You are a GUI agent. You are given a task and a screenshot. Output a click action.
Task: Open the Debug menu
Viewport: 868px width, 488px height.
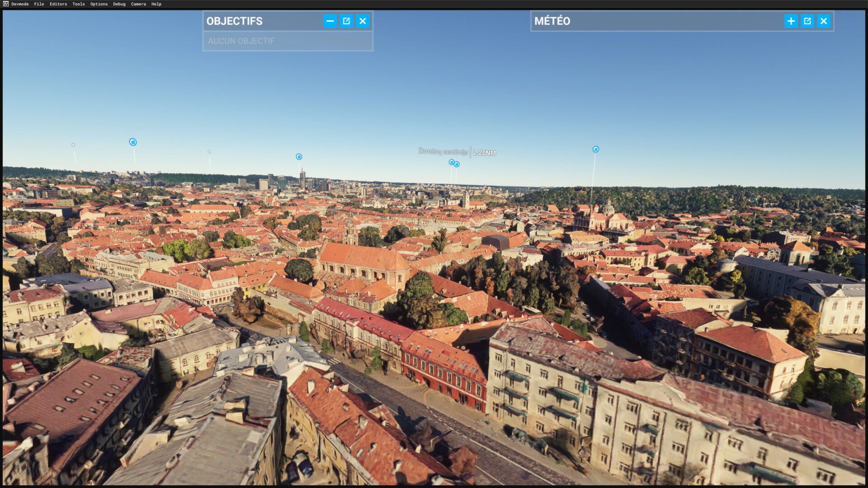tap(119, 4)
